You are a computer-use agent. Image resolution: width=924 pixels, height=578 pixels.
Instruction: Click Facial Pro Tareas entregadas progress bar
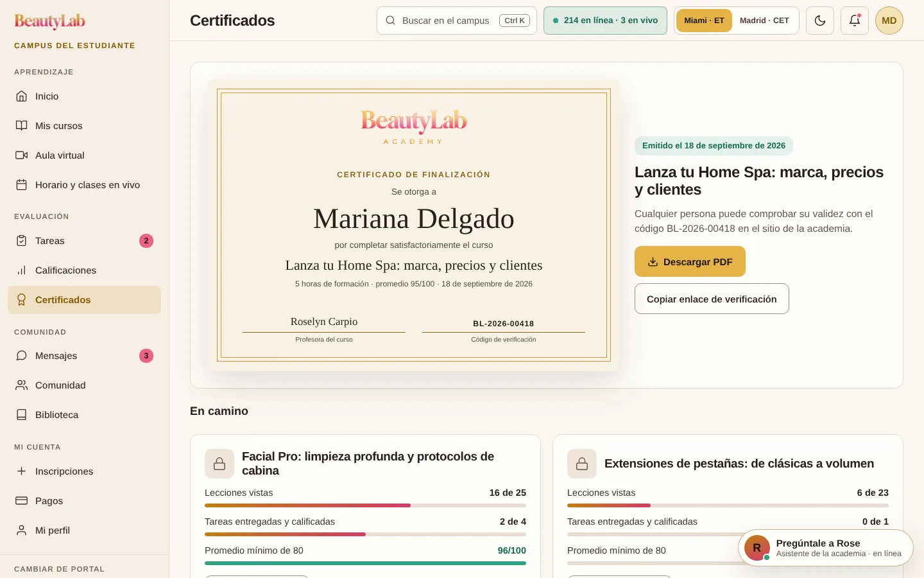pos(365,534)
